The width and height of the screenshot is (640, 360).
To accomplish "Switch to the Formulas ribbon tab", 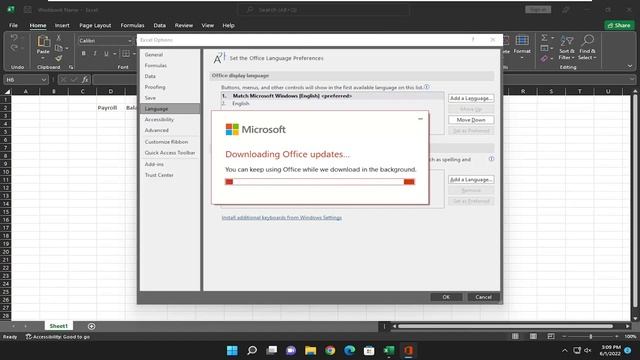I will (x=132, y=25).
